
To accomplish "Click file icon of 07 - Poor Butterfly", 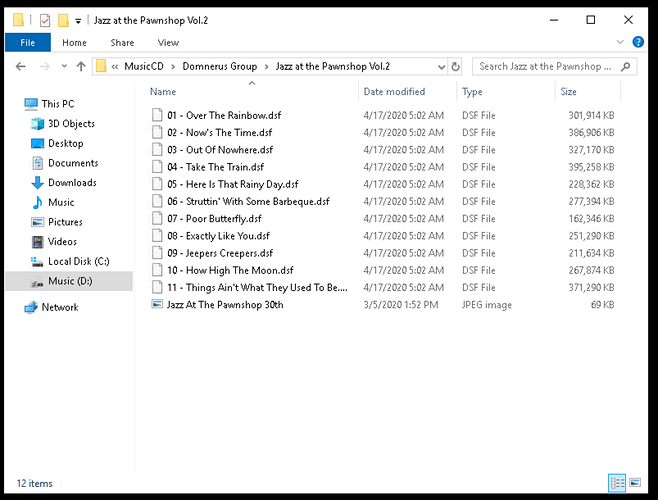I will (157, 218).
